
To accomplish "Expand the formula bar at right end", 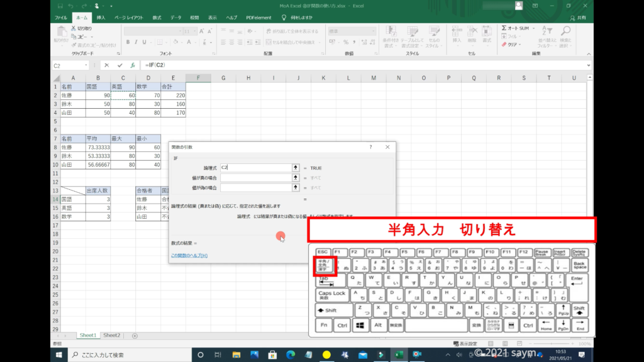I will coord(589,65).
